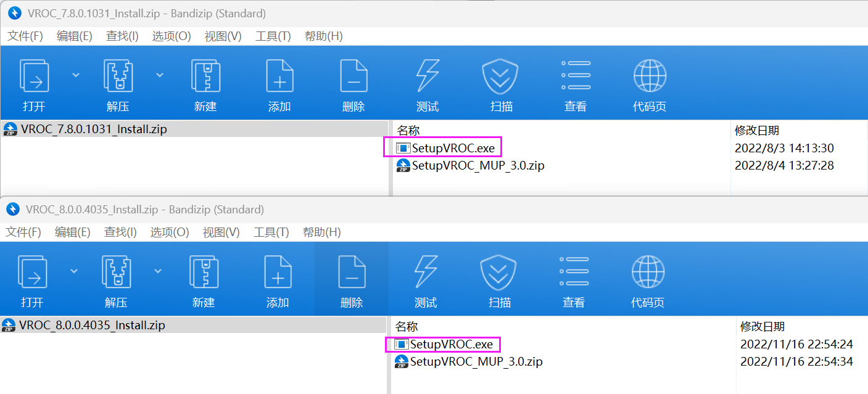Click View list icon in bottom window
Screen dimensions: 868x394
point(574,272)
